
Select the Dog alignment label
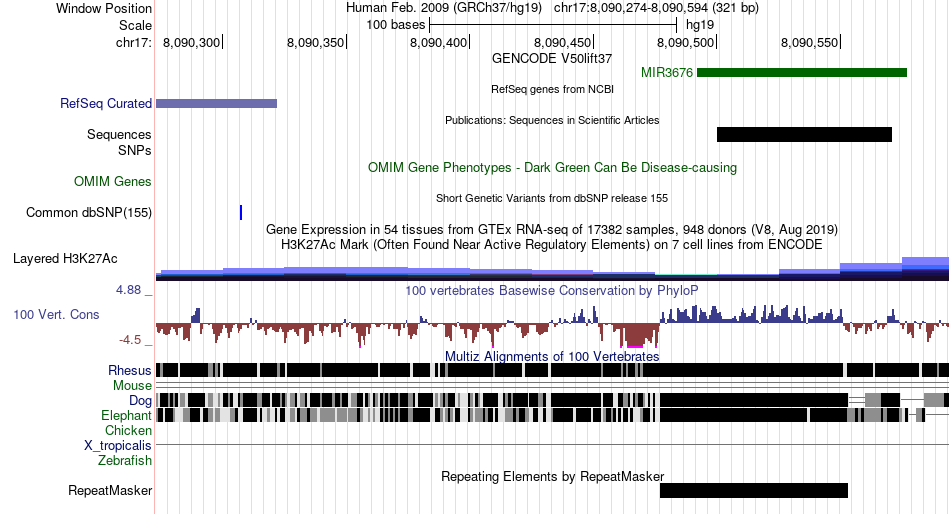[x=140, y=400]
